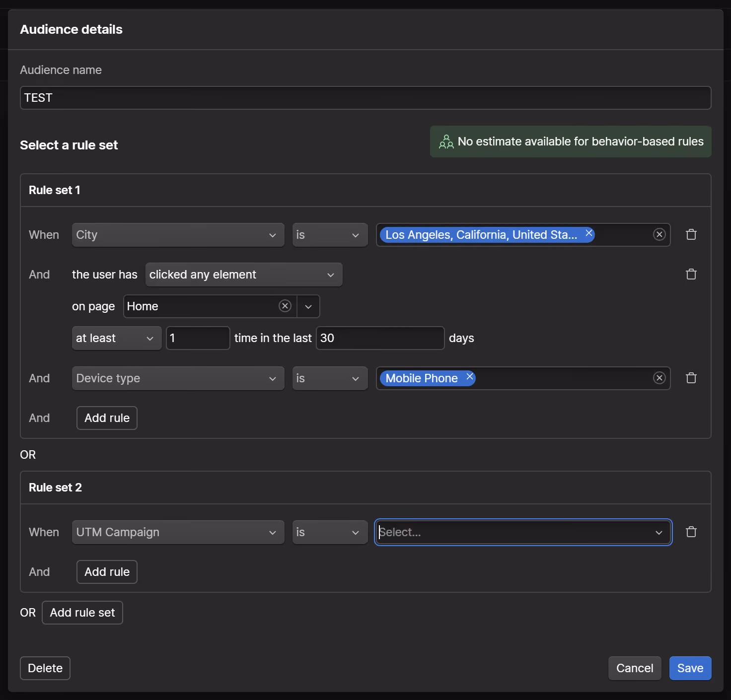Open the 'is' operator dropdown for UTM Campaign

point(330,532)
